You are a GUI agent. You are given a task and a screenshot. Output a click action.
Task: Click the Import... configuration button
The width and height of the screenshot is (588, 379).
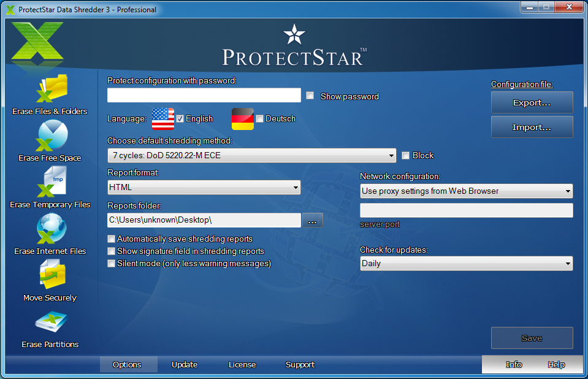(532, 127)
